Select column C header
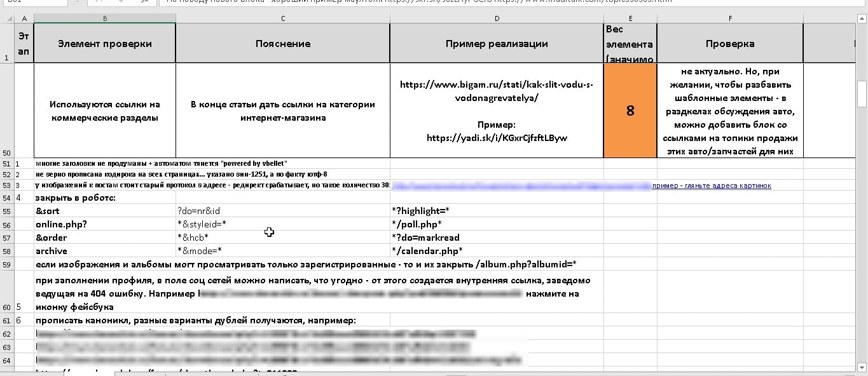 (x=283, y=18)
